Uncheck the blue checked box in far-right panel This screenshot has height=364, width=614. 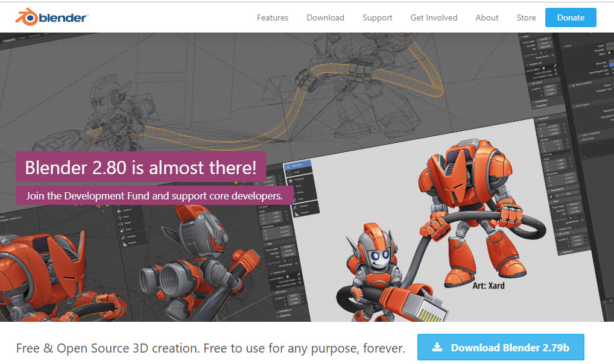(x=572, y=86)
